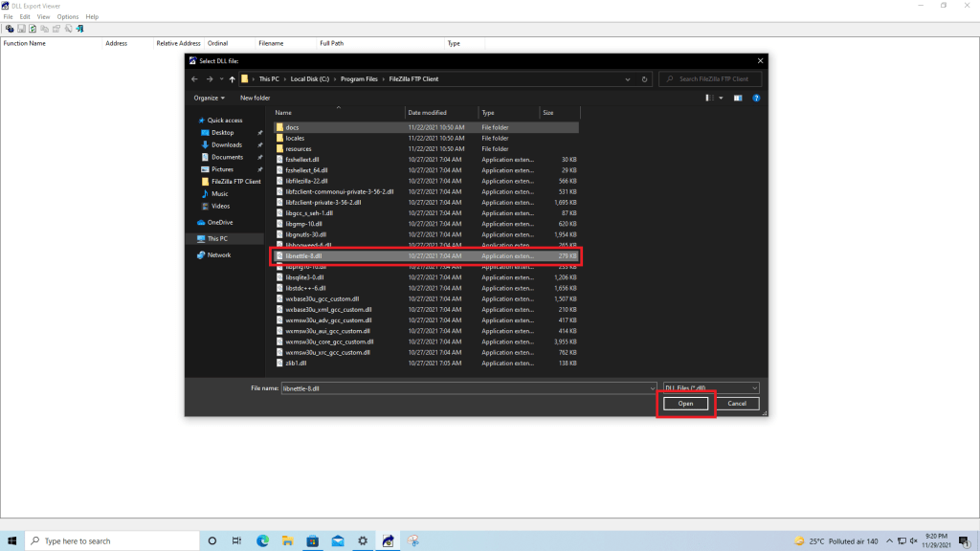Click the Back arrow in file dialog
The image size is (980, 551).
(196, 79)
